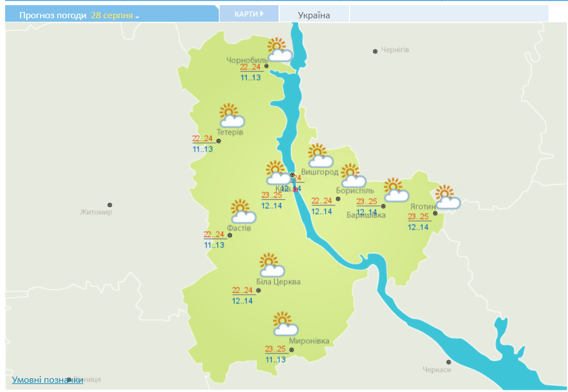Click the Миронівка city label
Image resolution: width=568 pixels, height=392 pixels.
pos(309,341)
